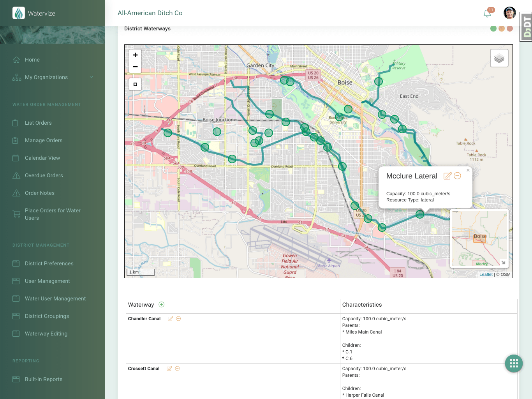
Task: Click the All-American Ditch Co title
Action: pos(150,13)
